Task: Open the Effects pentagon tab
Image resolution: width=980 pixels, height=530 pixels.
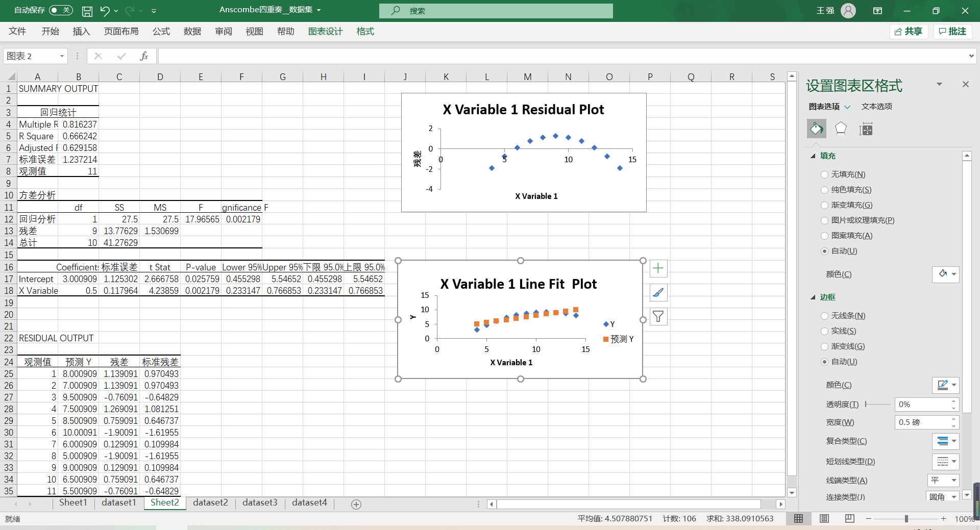Action: point(841,129)
